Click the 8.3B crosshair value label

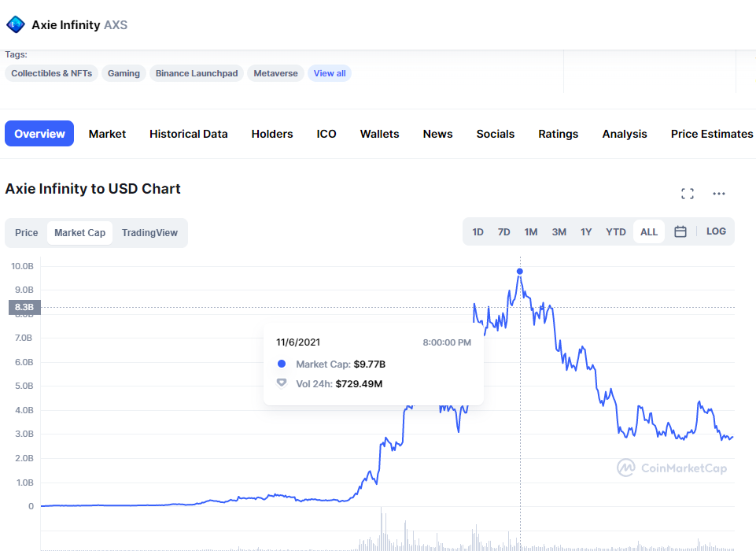click(24, 307)
